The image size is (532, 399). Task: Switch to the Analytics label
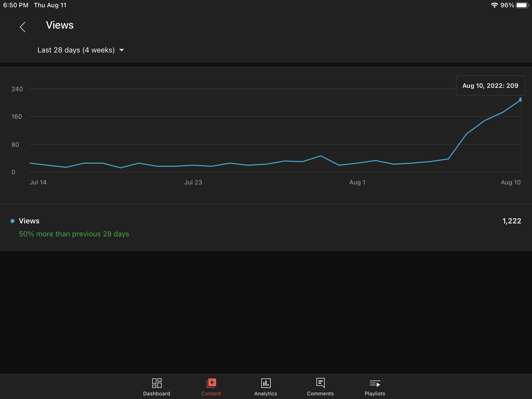pyautogui.click(x=266, y=394)
